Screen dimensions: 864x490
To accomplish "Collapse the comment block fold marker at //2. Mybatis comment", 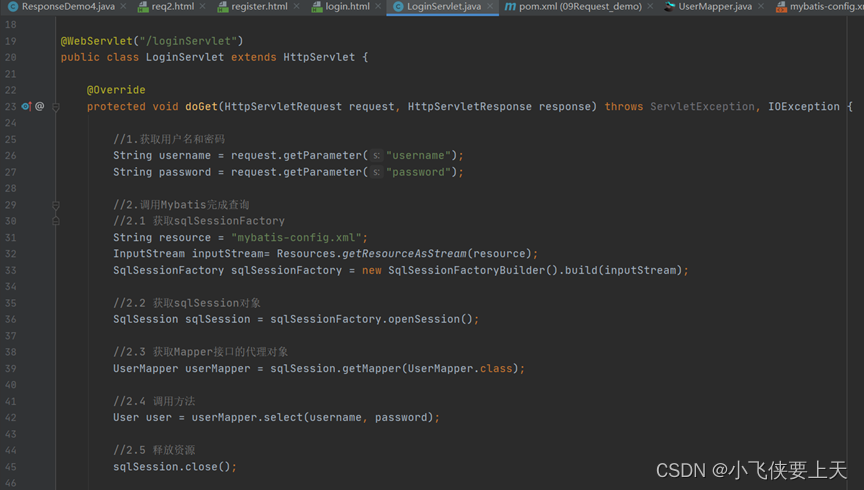I will click(x=56, y=205).
